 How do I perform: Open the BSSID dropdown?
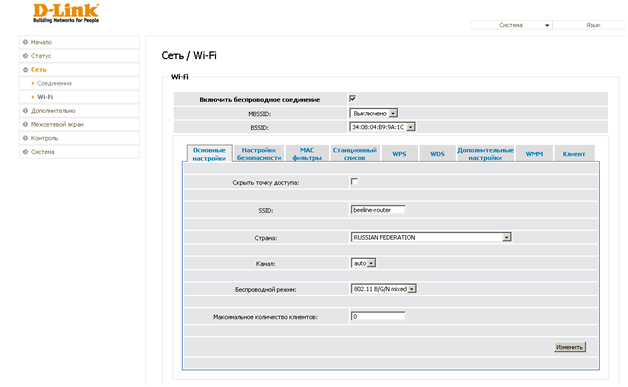382,127
